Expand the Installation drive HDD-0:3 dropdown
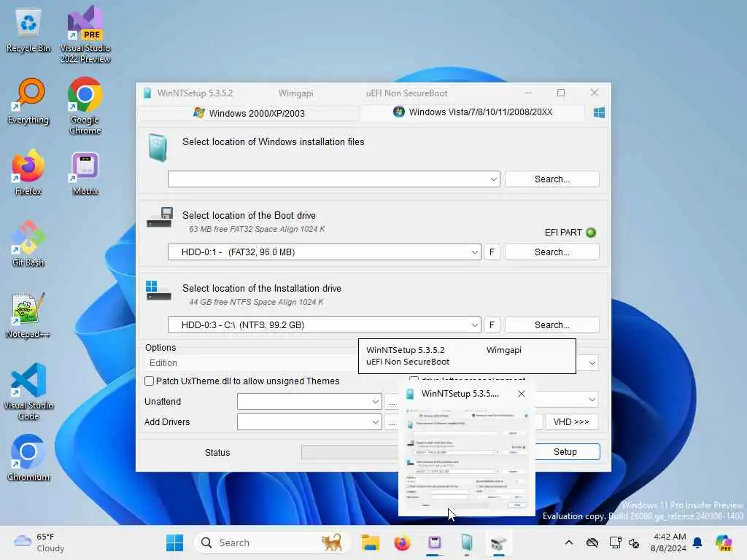747x560 pixels. [474, 324]
